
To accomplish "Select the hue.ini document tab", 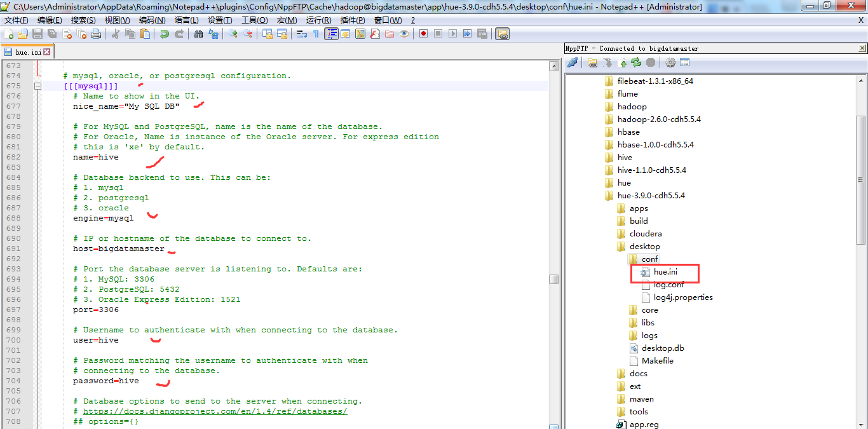I will 28,52.
